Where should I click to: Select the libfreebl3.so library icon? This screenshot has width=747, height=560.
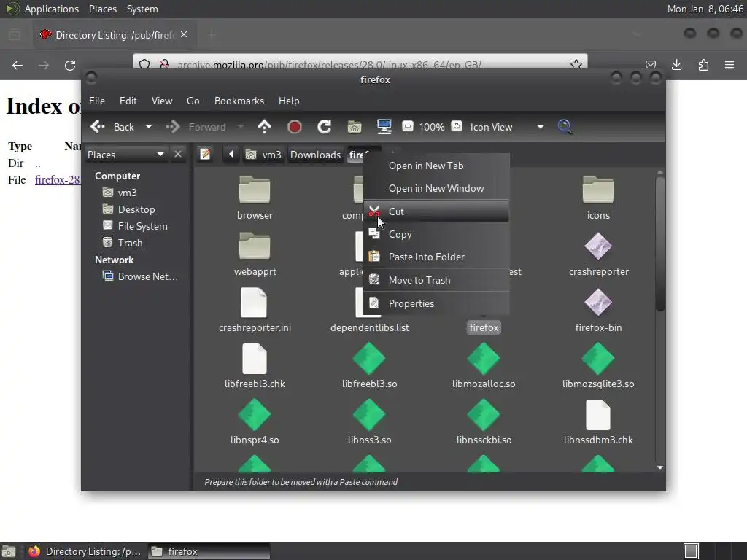click(369, 359)
